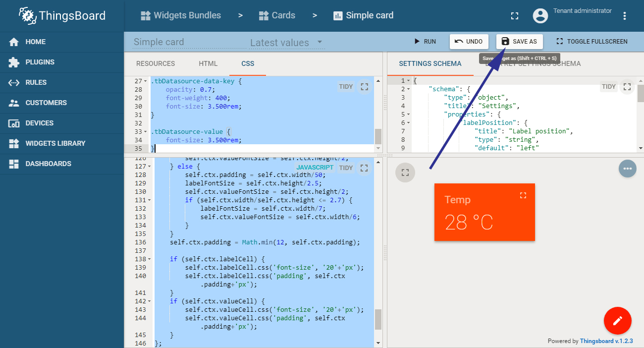The image size is (644, 348).
Task: Click JavaScript editor vertical scrollbar thumb
Action: point(378,320)
